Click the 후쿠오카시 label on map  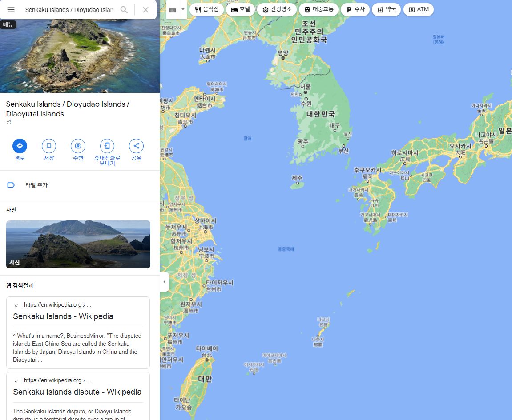click(x=368, y=170)
